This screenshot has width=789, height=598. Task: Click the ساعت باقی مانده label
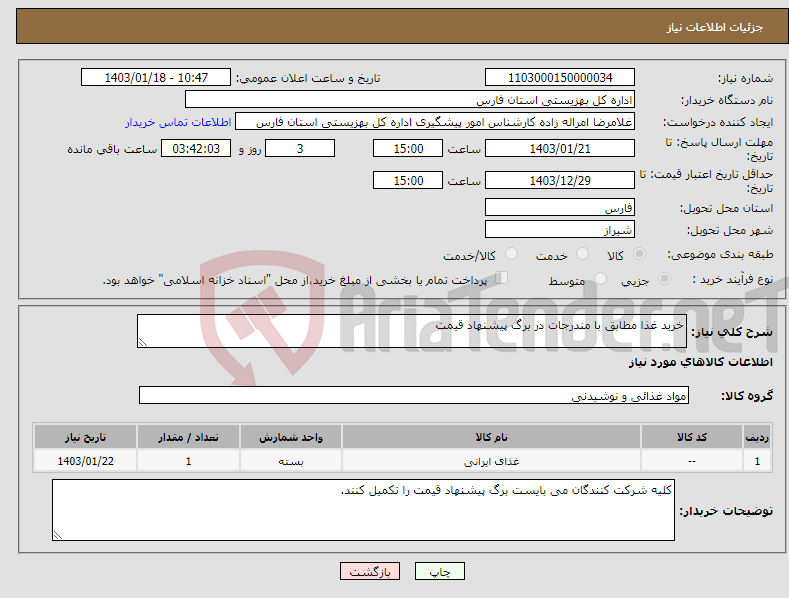[x=112, y=149]
